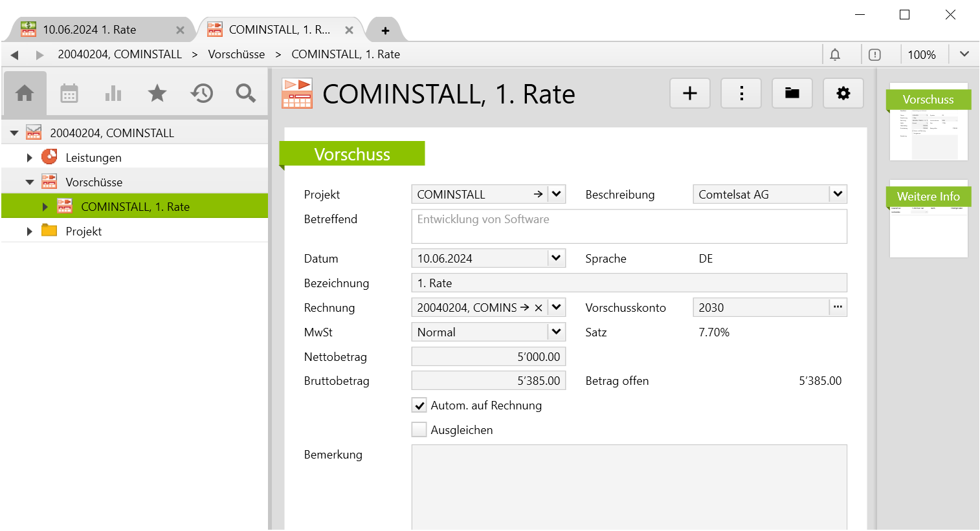Open the bar chart statistics icon
Screen dimensions: 980x531
113,94
